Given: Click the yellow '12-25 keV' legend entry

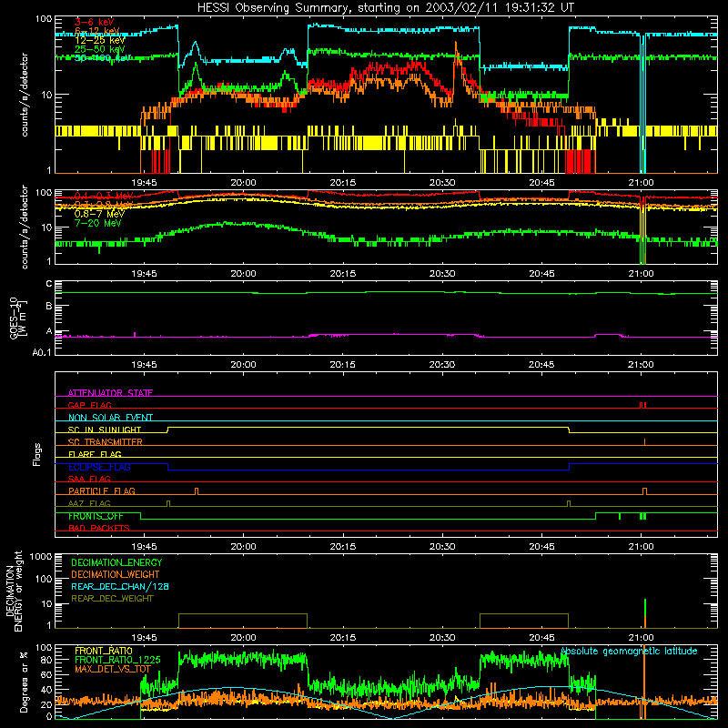Looking at the screenshot, I should (99, 40).
